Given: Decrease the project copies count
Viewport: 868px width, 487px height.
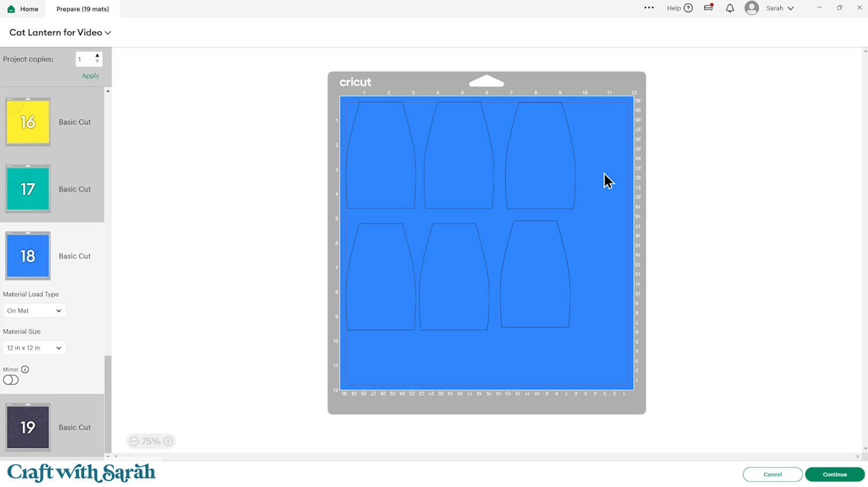Looking at the screenshot, I should [x=97, y=62].
